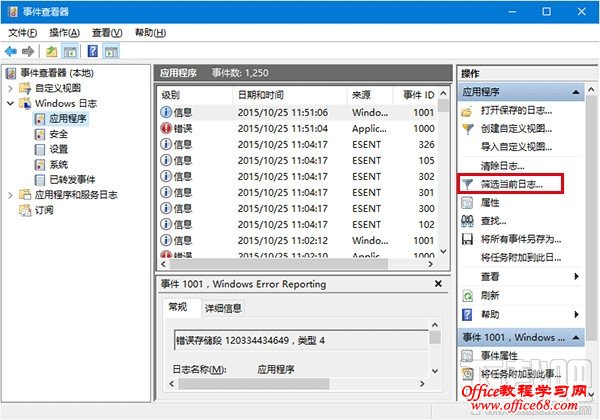This screenshot has height=420, width=600.
Task: Close the event 1001 preview pane
Action: click(439, 283)
